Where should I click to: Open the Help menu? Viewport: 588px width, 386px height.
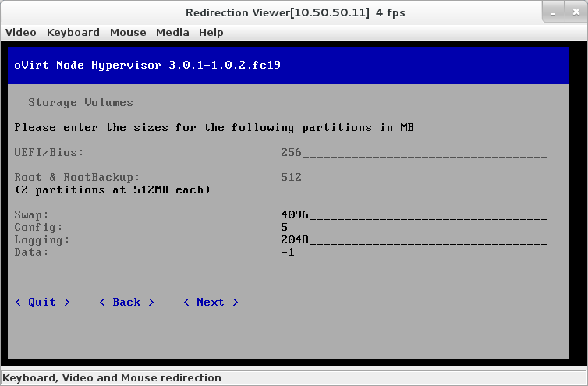click(211, 32)
